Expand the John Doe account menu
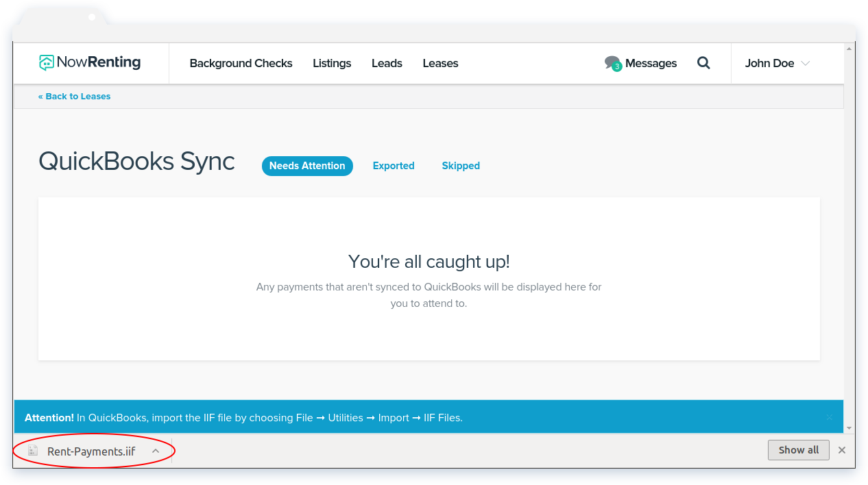868x485 pixels. 777,63
